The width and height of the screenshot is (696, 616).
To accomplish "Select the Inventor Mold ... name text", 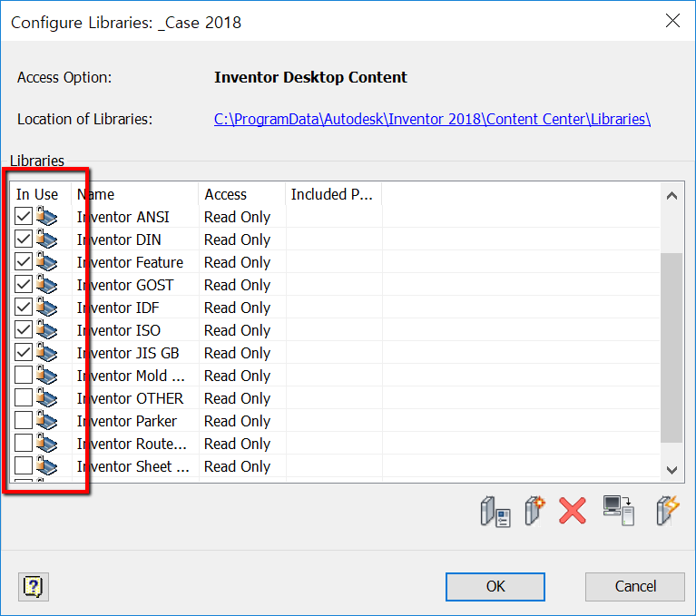I will tap(131, 376).
